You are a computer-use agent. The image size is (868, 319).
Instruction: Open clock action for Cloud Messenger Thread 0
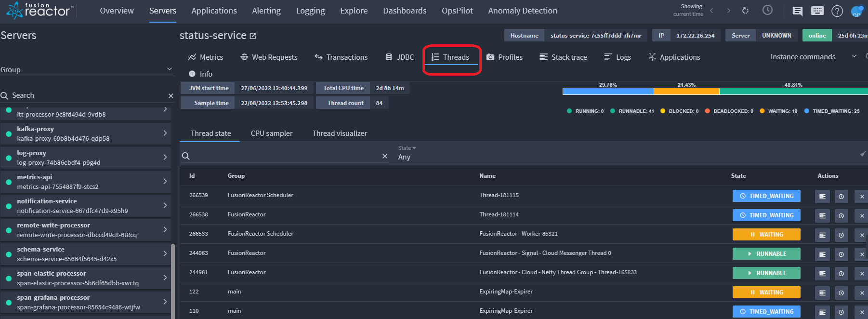click(x=841, y=254)
